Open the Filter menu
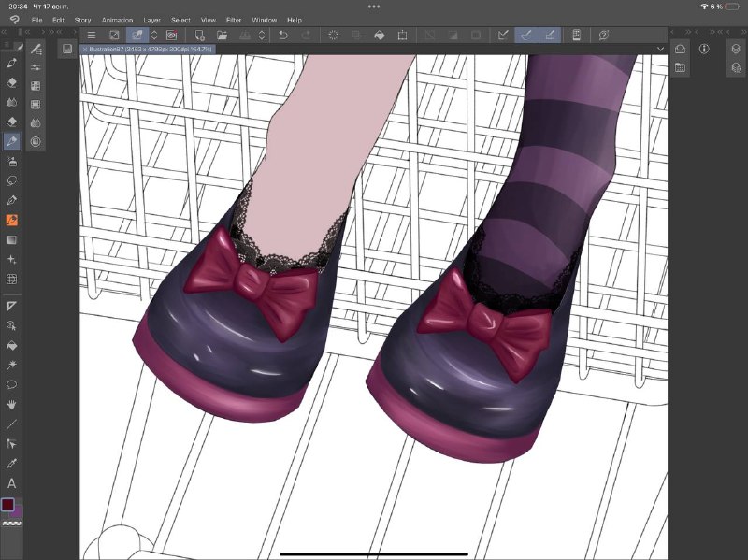The height and width of the screenshot is (560, 748). [234, 20]
